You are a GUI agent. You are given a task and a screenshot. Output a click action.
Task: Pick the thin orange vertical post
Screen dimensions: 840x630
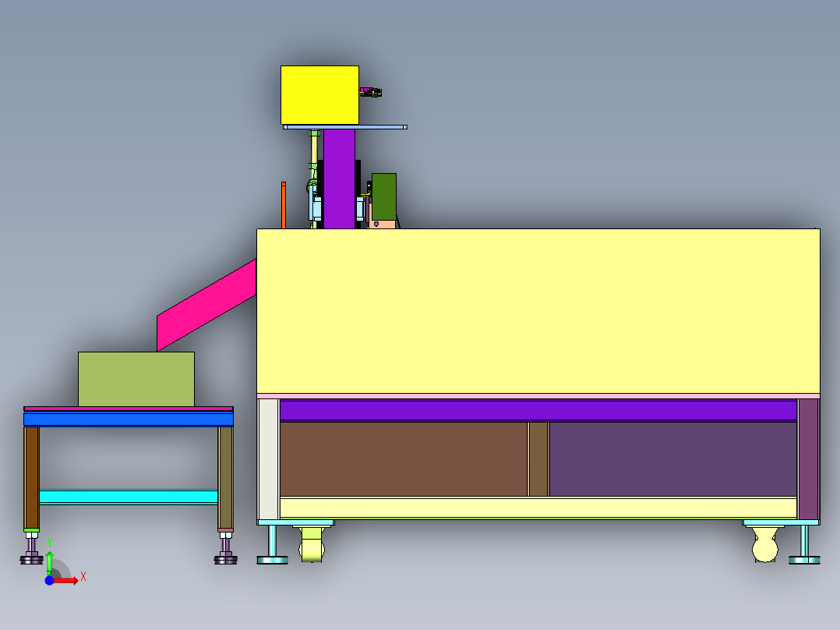click(x=284, y=205)
